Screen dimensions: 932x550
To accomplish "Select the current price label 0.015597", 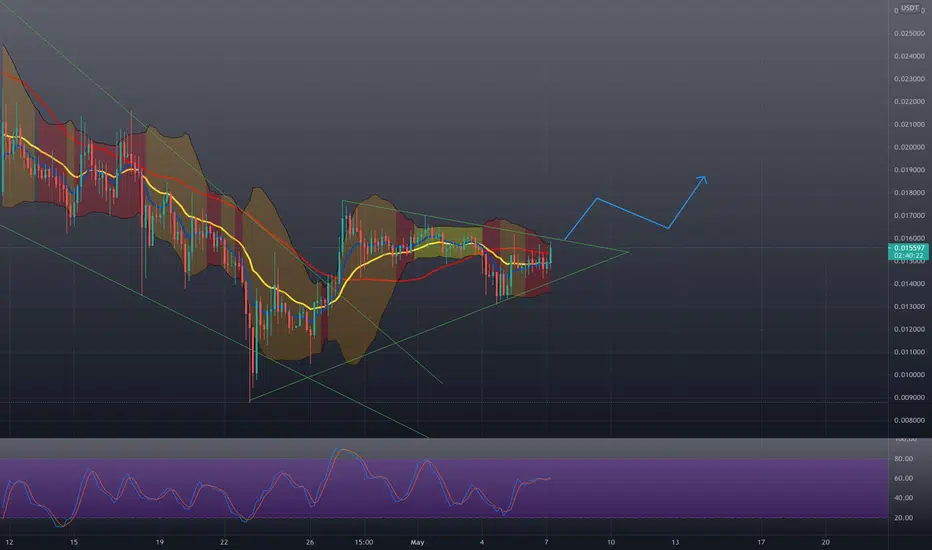I will [x=909, y=248].
